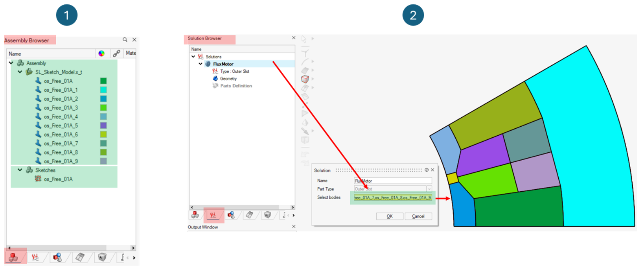644x268 pixels.
Task: Select body os_Free_01A_9
Action: pyautogui.click(x=61, y=161)
